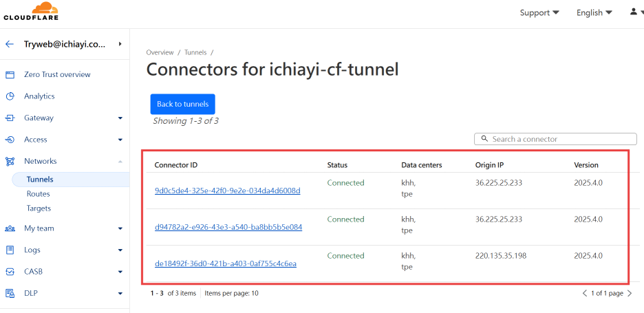Viewport: 644px width, 313px height.
Task: Click the 1 of 1 page indicator
Action: point(607,293)
